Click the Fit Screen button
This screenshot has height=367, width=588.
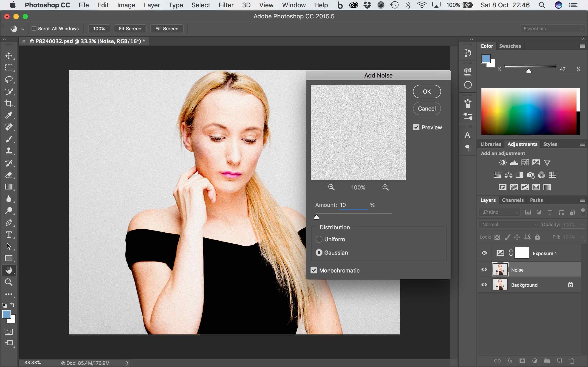pos(130,29)
